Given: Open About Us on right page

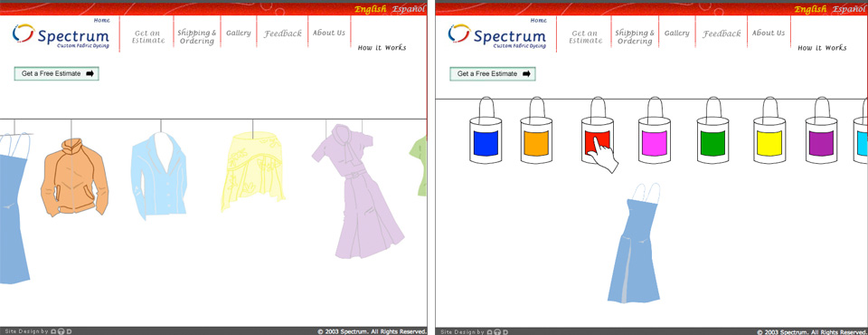Looking at the screenshot, I should [769, 33].
